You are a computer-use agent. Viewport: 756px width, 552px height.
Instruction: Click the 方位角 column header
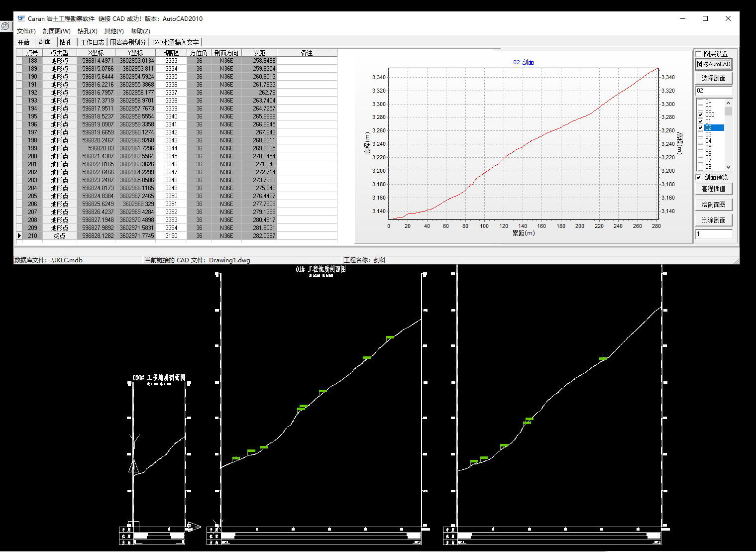point(199,53)
